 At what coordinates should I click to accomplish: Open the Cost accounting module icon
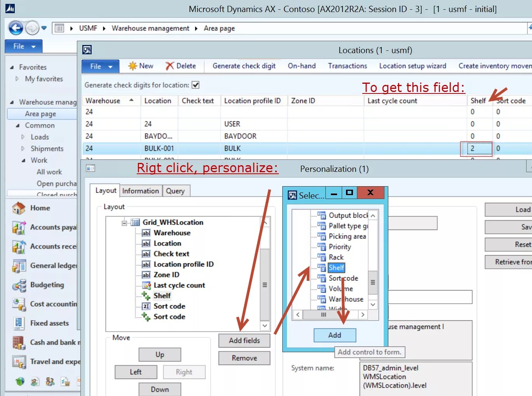pos(19,304)
